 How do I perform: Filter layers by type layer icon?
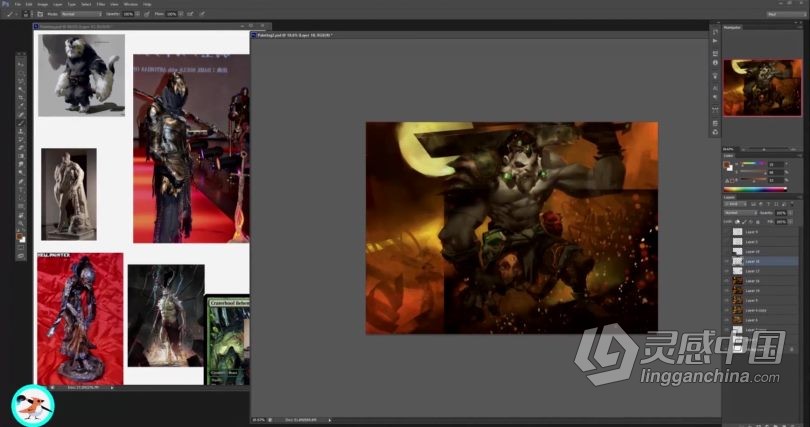(x=769, y=204)
